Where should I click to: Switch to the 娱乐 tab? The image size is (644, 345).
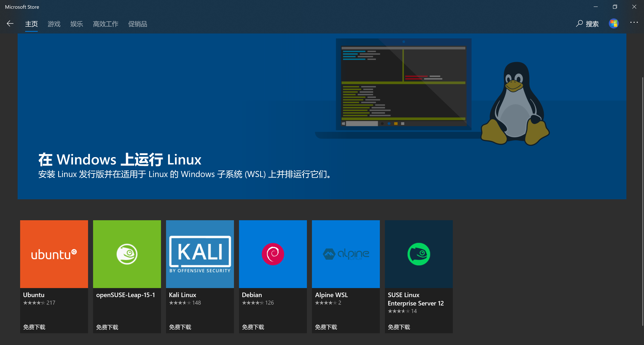[x=76, y=24]
